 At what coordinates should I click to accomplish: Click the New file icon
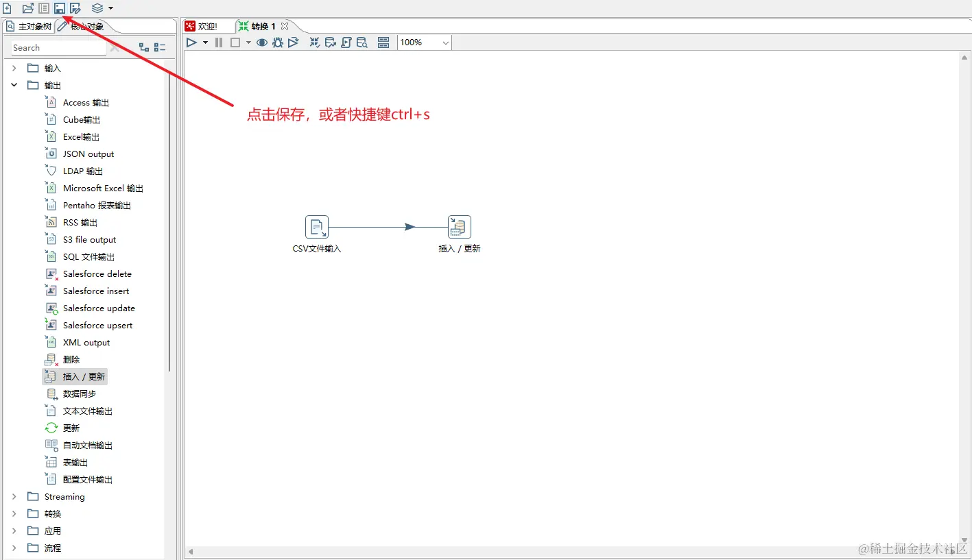pos(7,8)
